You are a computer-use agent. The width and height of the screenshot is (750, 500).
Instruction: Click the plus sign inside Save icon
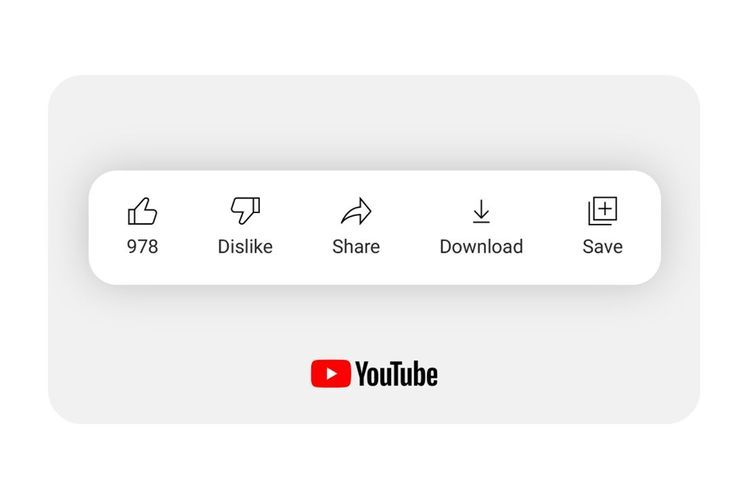[x=606, y=209]
